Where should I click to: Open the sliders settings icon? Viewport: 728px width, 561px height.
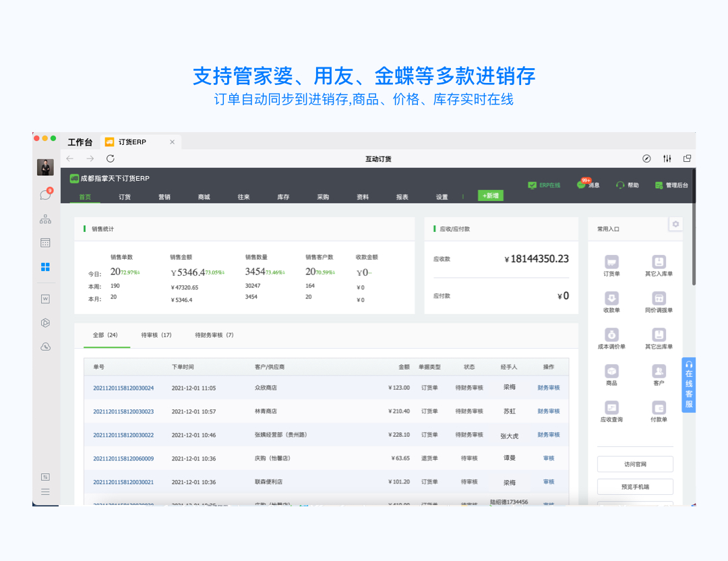click(x=667, y=159)
